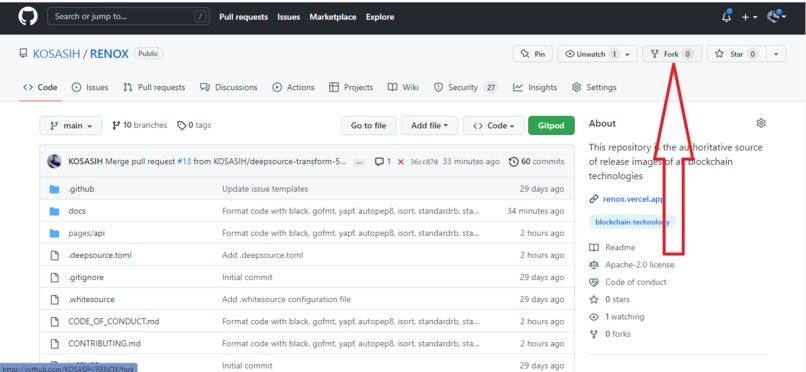Edit About details gear icon

[x=761, y=123]
